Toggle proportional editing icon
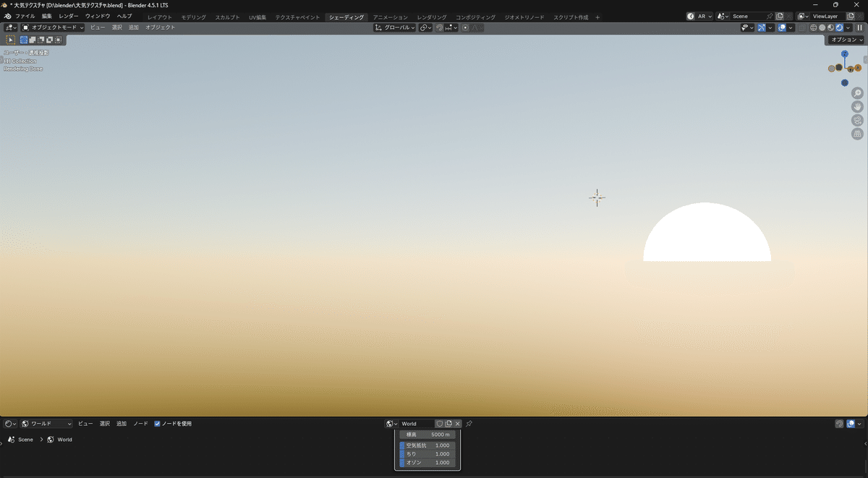 465,27
